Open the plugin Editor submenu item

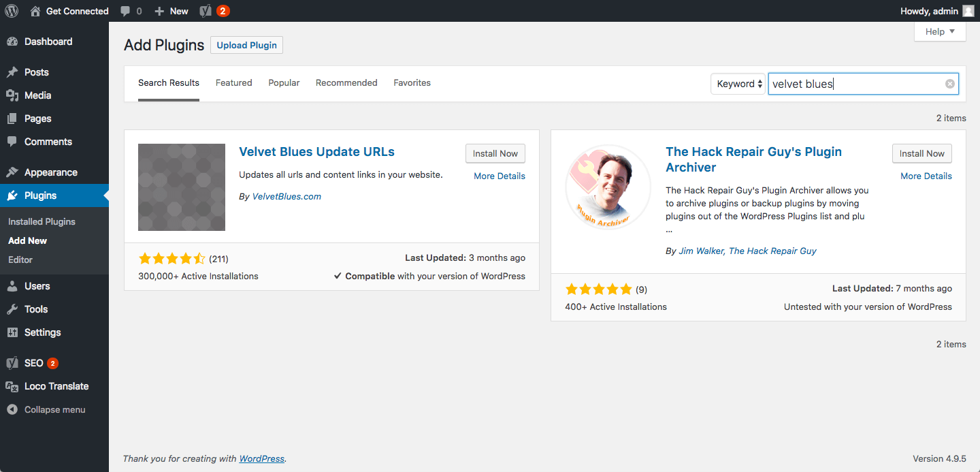point(20,259)
